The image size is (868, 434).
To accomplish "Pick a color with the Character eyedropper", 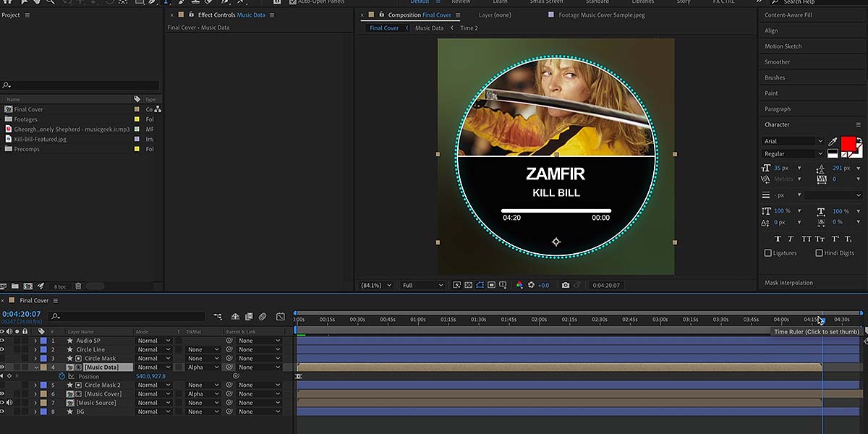I will click(x=833, y=142).
